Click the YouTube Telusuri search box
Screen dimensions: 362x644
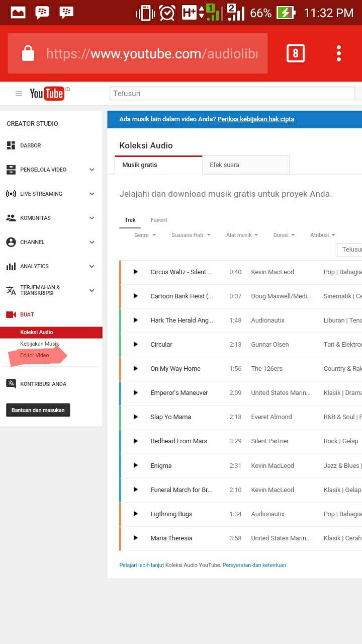click(x=232, y=94)
